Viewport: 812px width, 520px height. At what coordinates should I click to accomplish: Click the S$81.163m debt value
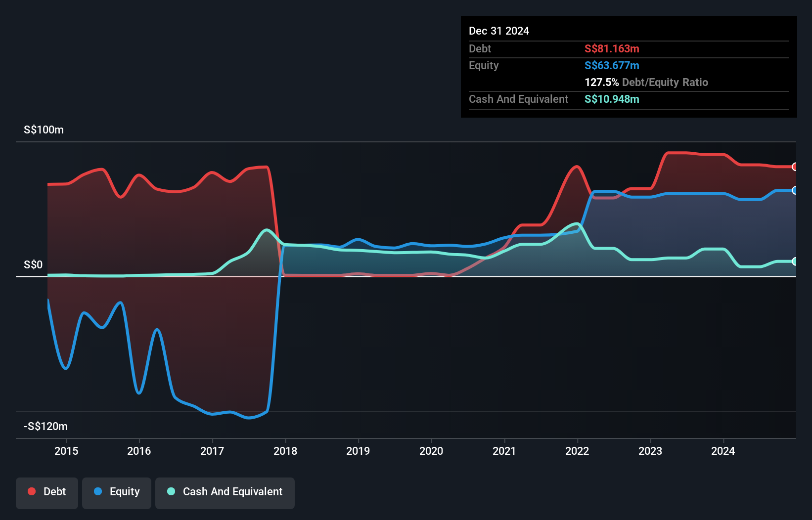click(x=612, y=48)
